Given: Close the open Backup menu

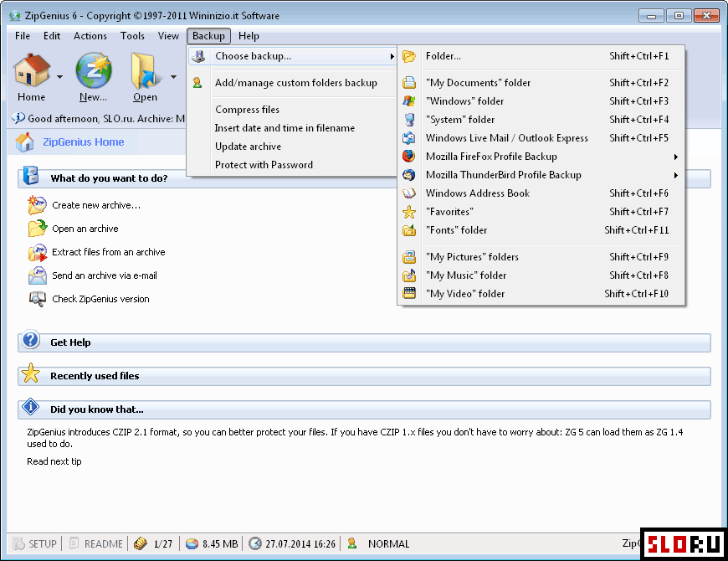Looking at the screenshot, I should pos(208,36).
